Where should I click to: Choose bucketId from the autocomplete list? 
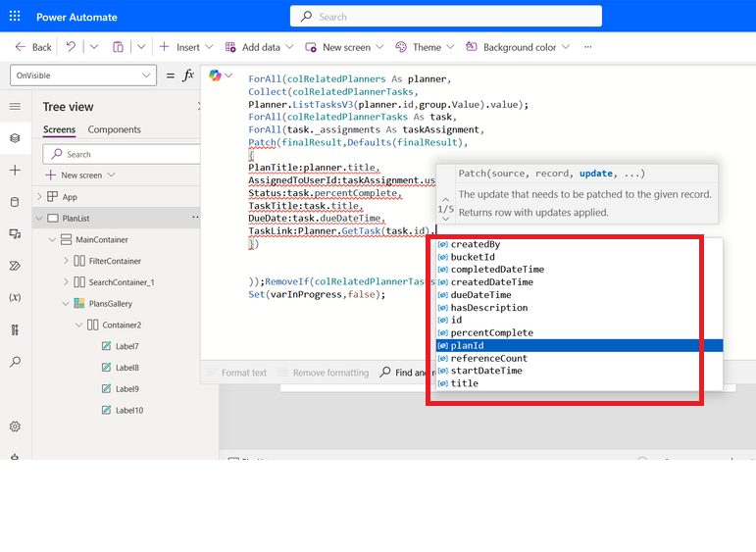coord(580,257)
